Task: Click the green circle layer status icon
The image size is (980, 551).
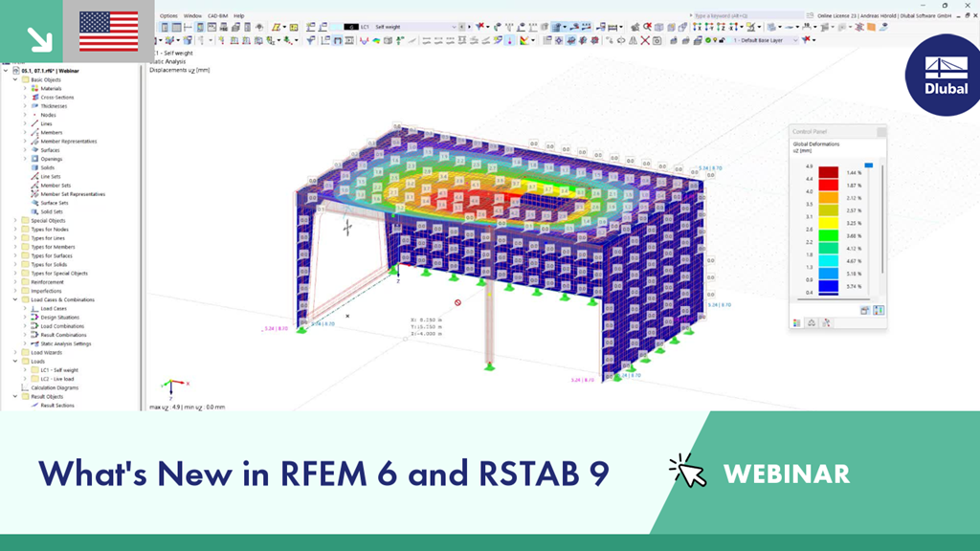Action: coord(708,40)
